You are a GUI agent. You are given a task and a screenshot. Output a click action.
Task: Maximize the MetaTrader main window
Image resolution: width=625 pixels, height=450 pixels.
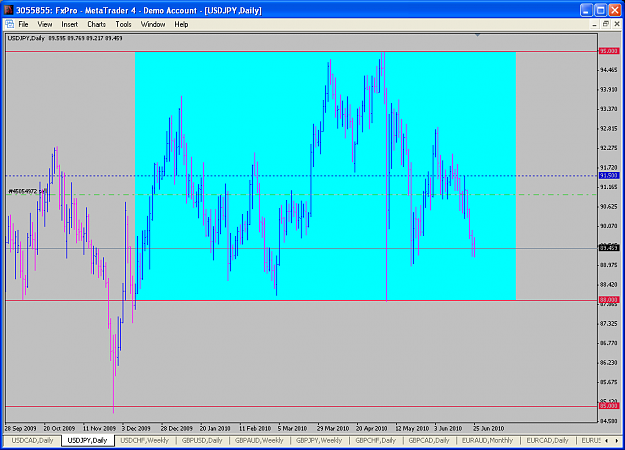[600, 10]
